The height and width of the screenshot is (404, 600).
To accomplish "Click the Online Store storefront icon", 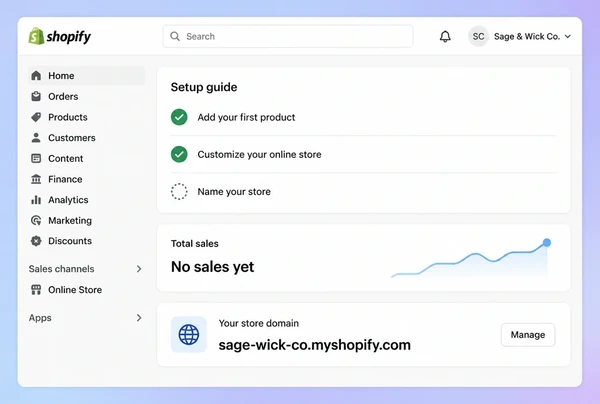I will pyautogui.click(x=36, y=290).
